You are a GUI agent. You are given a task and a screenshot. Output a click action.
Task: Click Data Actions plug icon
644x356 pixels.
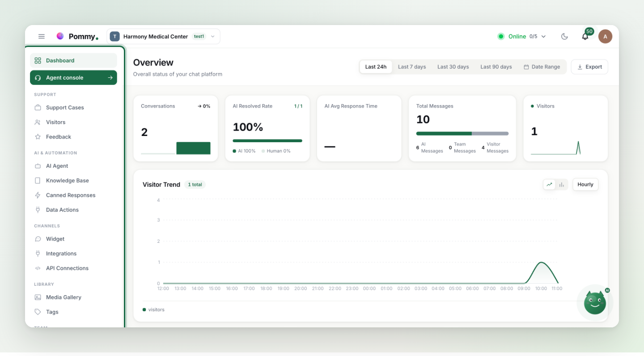38,210
